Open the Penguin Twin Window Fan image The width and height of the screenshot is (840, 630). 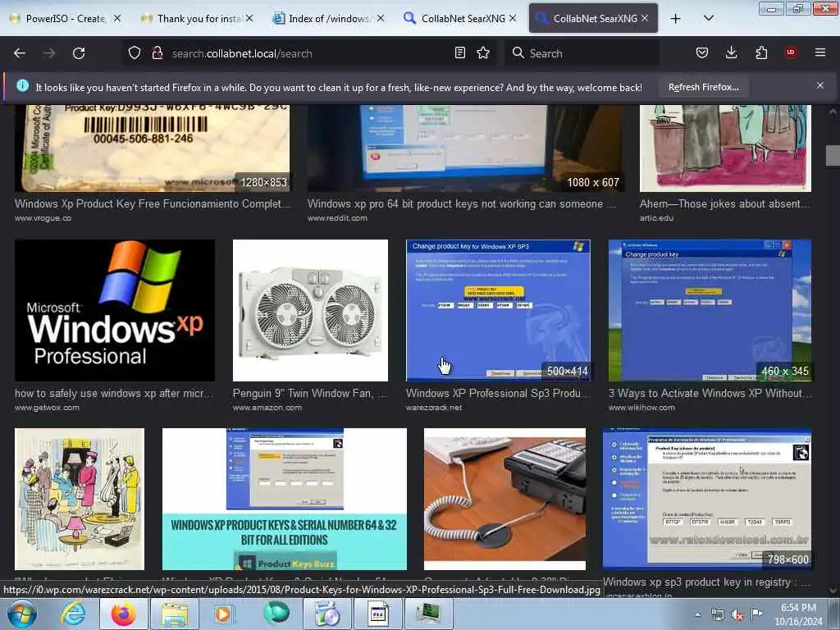tap(310, 310)
